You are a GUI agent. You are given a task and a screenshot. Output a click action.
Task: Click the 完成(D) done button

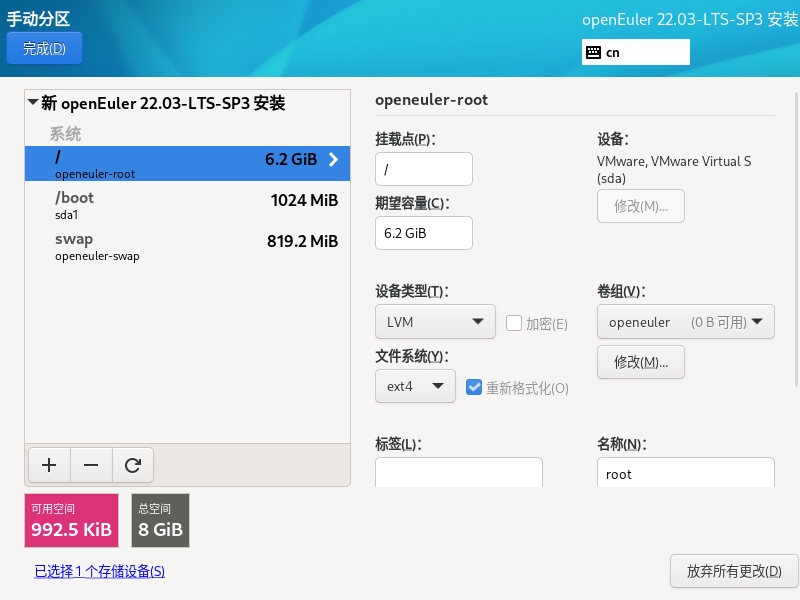[x=44, y=48]
